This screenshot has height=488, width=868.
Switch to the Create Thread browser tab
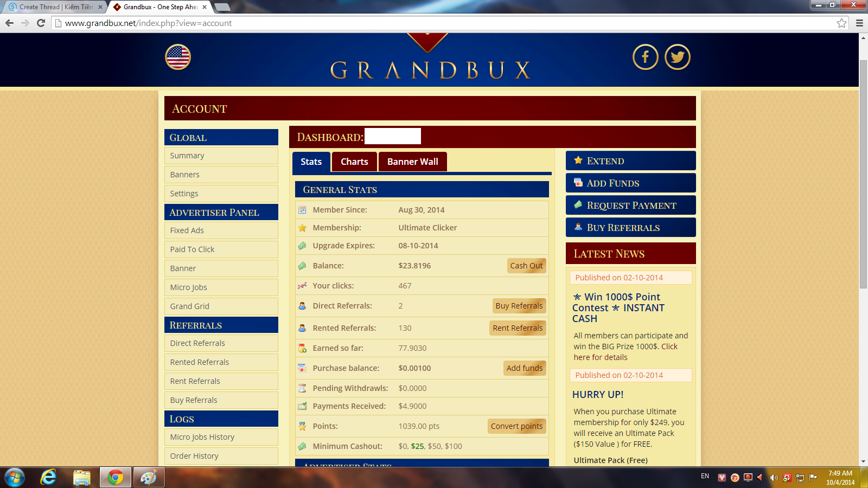[55, 7]
